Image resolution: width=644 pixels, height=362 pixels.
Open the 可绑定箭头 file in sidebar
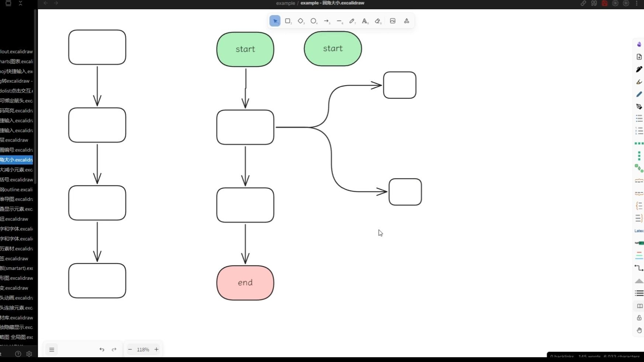point(17,101)
